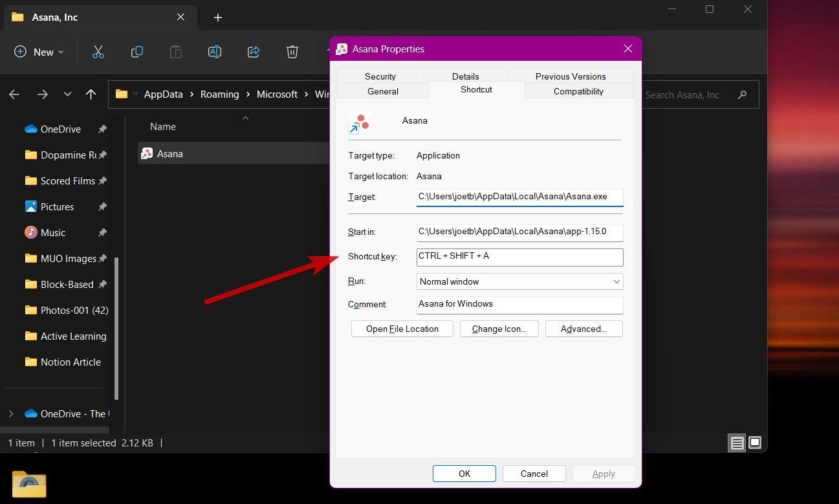Click the folder icon in the address bar
Viewport: 839px width, 504px height.
[121, 94]
